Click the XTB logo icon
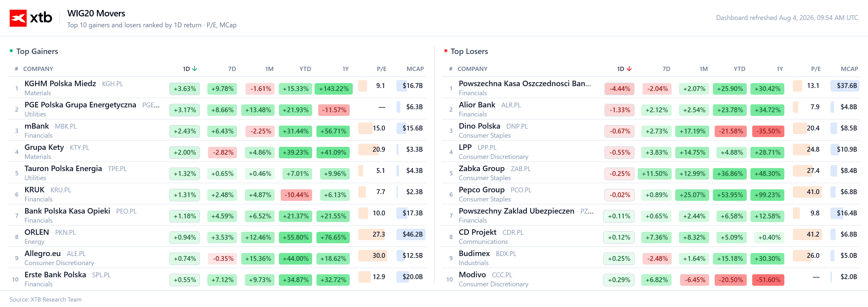Image resolution: width=868 pixels, height=307 pixels. tap(18, 18)
